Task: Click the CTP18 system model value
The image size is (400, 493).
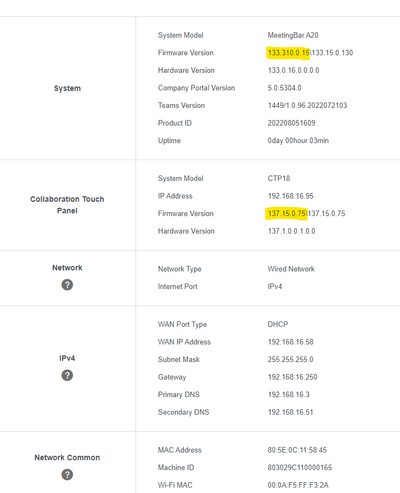Action: 279,178
